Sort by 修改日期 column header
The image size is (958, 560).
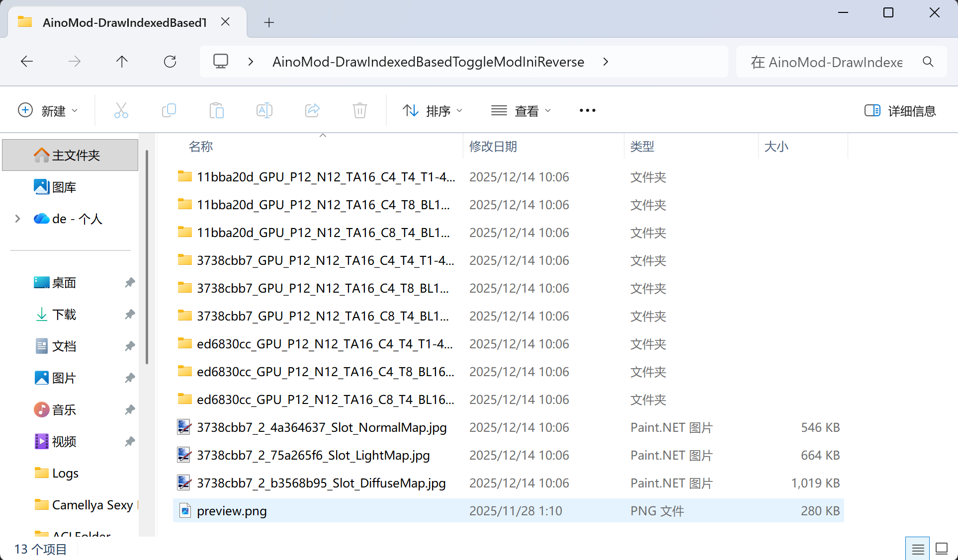point(493,147)
